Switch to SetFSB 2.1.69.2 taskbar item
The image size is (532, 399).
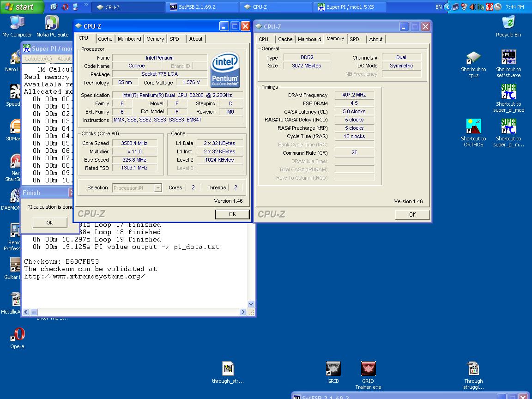(x=203, y=7)
